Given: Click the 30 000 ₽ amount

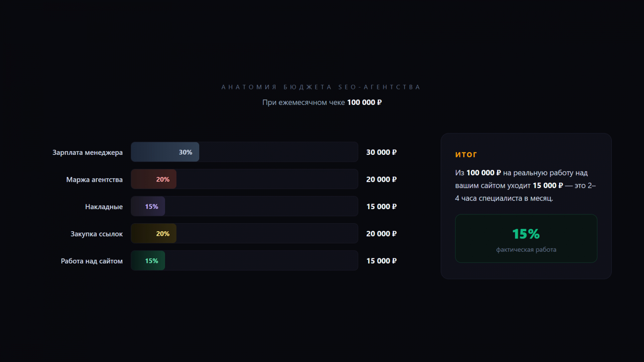Looking at the screenshot, I should [x=381, y=152].
